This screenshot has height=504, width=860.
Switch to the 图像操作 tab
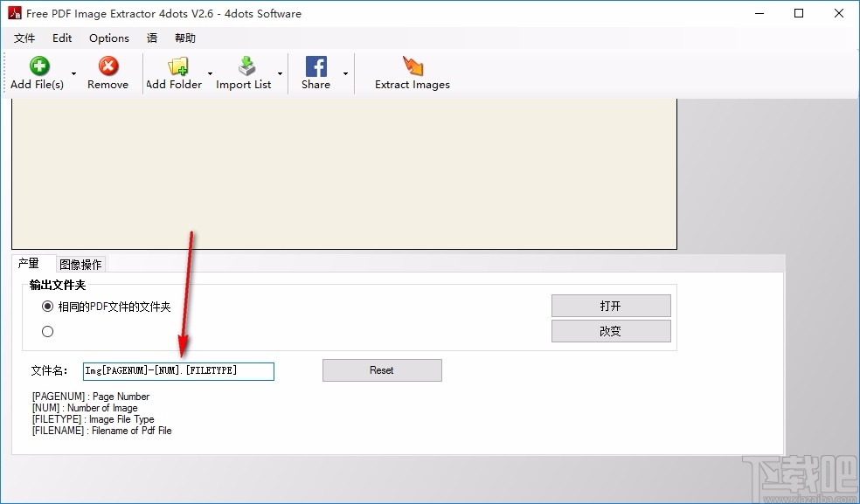tap(80, 263)
